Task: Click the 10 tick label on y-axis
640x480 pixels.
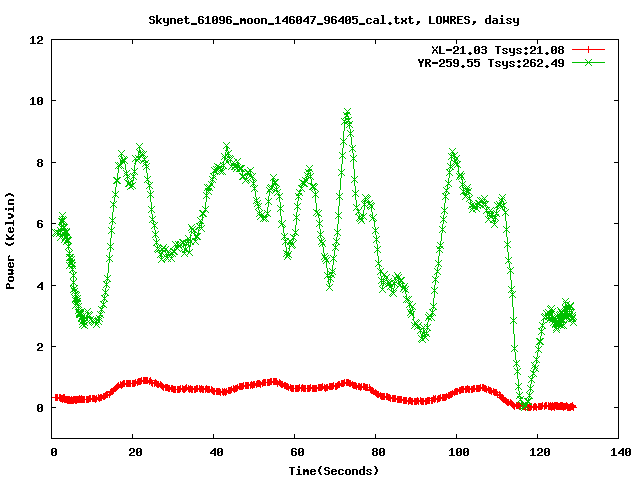Action: (35, 101)
